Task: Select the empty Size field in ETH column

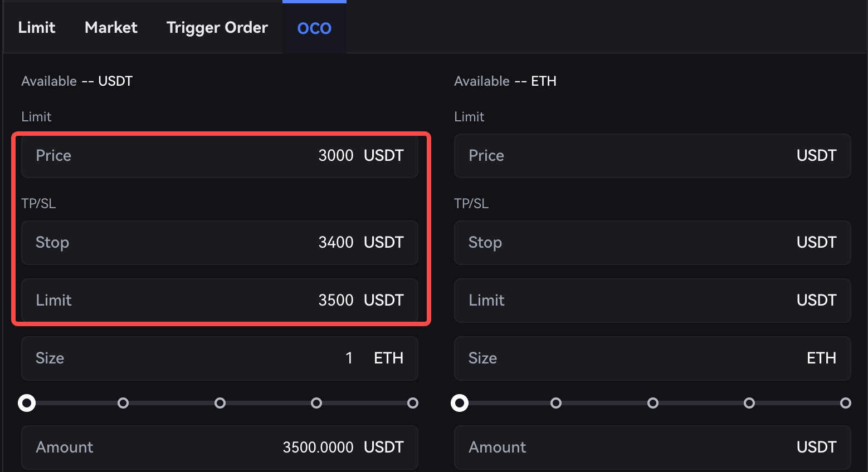Action: [652, 358]
